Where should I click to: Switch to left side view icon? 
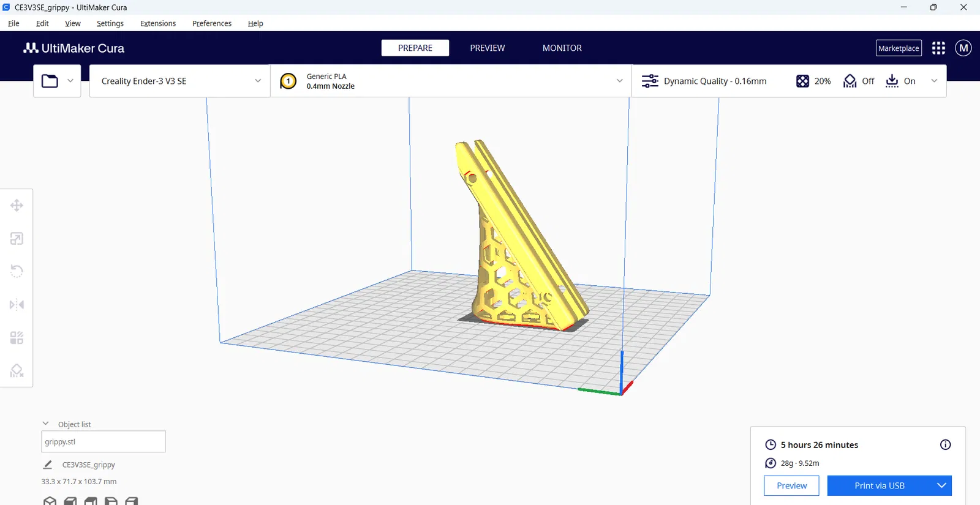click(111, 501)
